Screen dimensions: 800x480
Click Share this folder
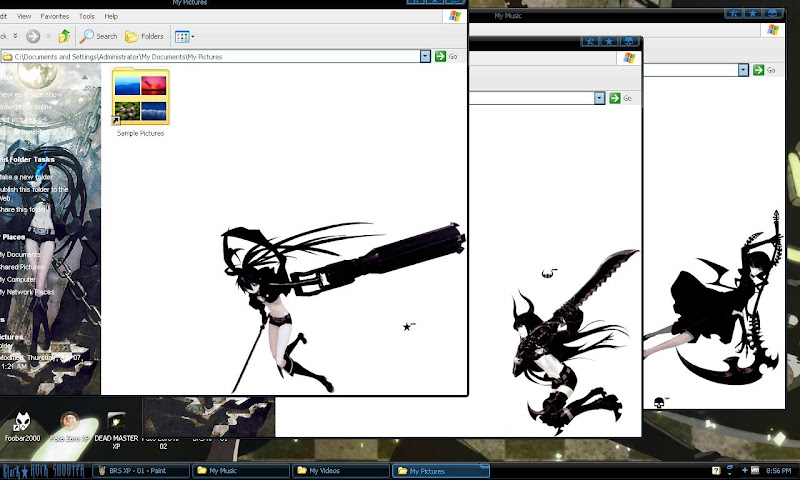click(x=23, y=210)
